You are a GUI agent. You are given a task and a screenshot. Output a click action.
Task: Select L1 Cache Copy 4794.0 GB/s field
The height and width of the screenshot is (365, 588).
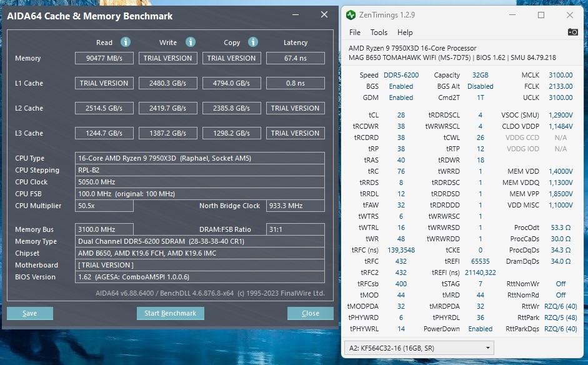point(232,83)
